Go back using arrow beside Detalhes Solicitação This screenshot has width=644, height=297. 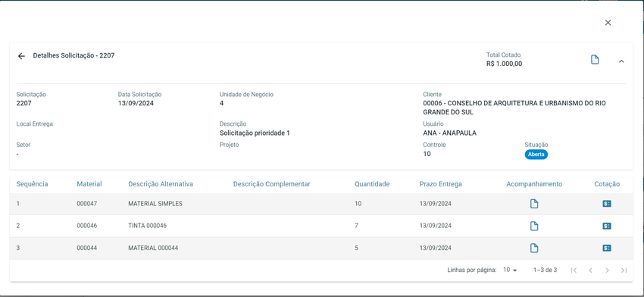tap(21, 56)
